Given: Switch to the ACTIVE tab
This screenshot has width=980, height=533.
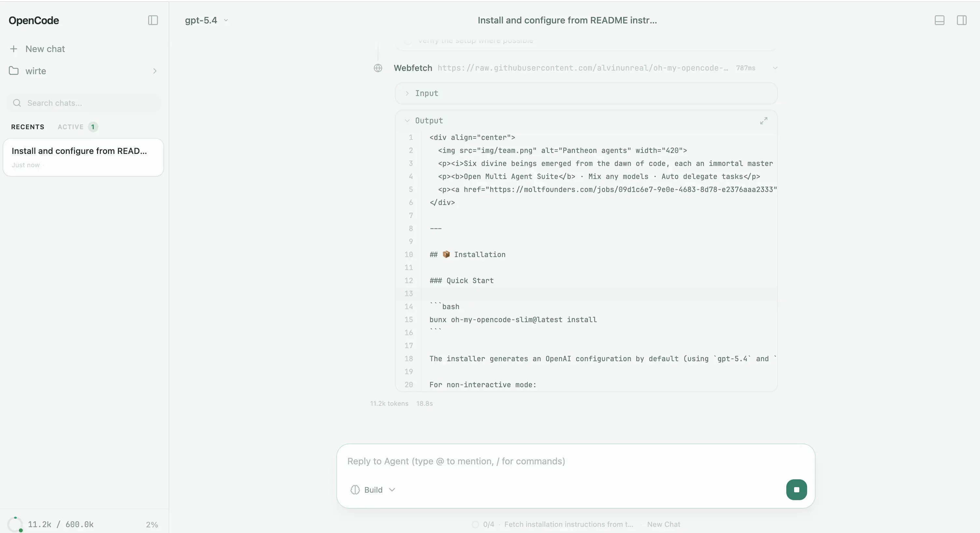Looking at the screenshot, I should pos(71,127).
